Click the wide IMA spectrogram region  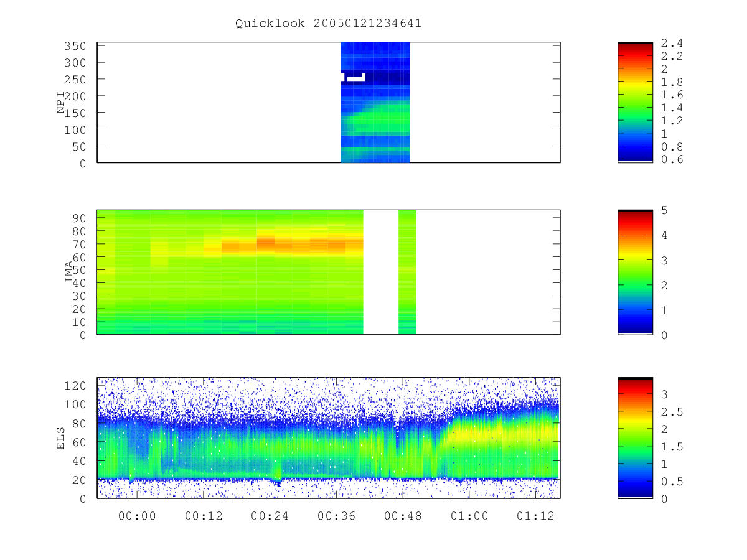tap(230, 272)
